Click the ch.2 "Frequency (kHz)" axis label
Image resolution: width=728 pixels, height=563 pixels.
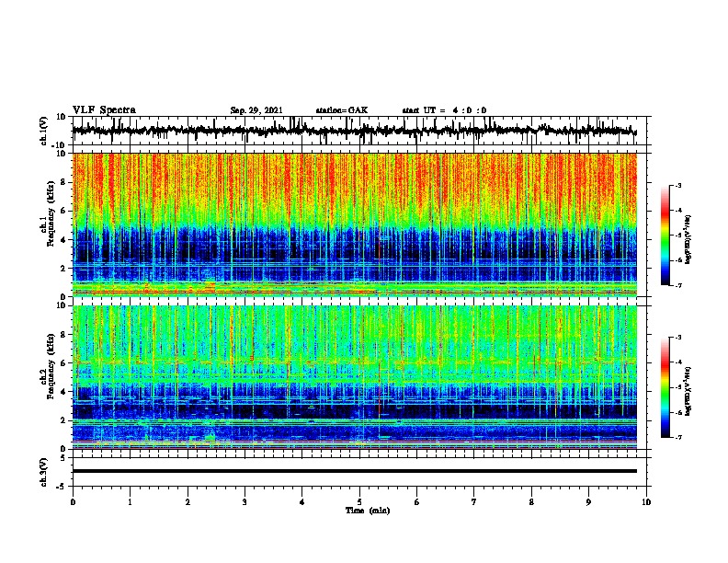pos(51,366)
